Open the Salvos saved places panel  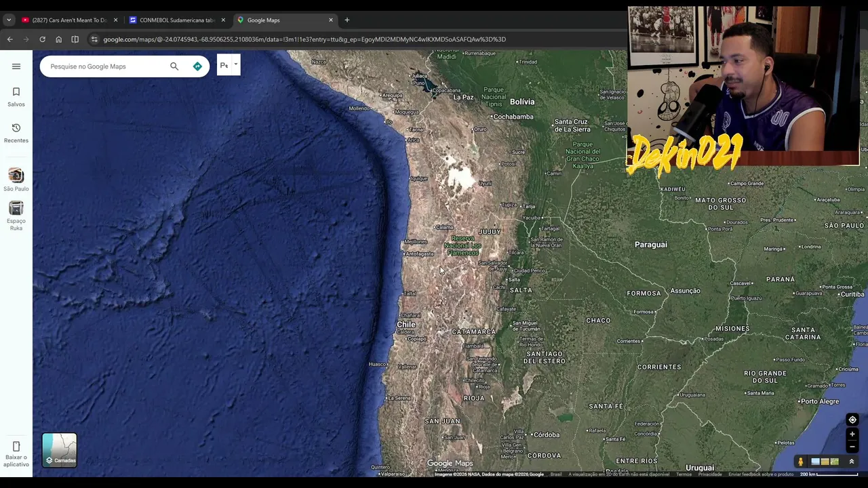coord(16,97)
